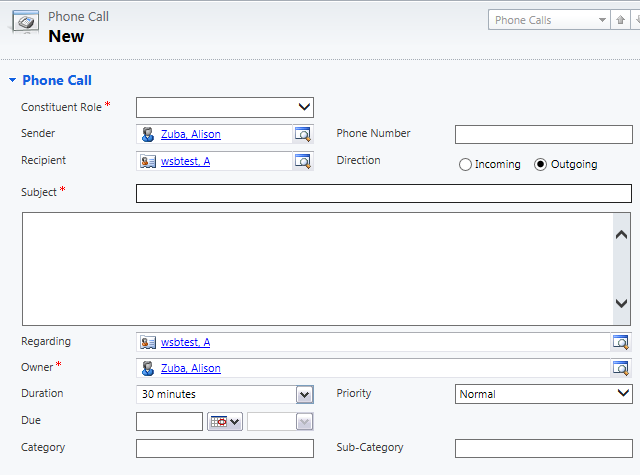Open the Duration dropdown list

coord(304,395)
